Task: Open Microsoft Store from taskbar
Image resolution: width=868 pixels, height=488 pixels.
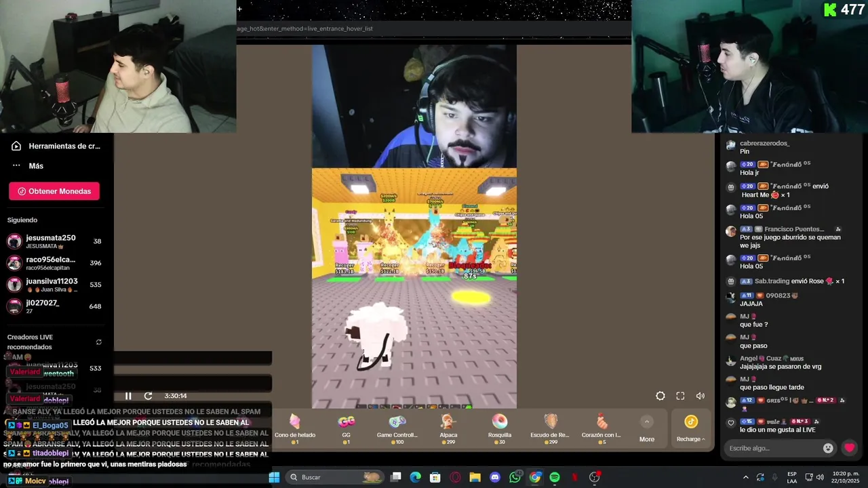Action: coord(435,477)
